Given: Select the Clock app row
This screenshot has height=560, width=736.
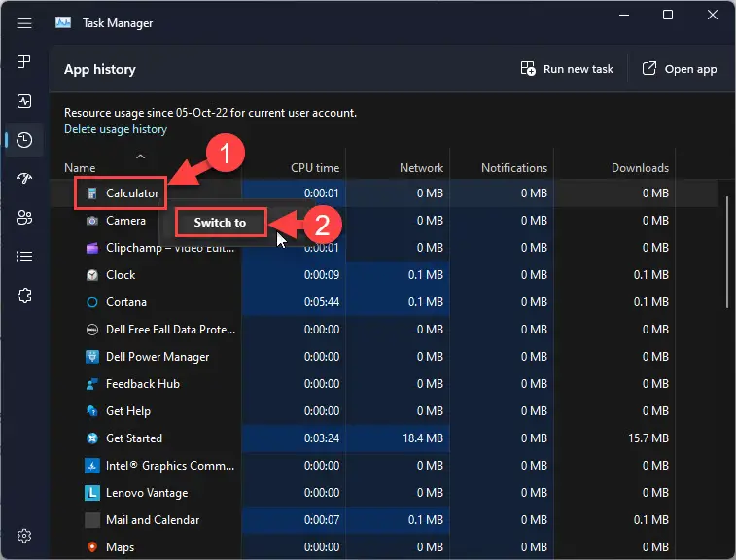Looking at the screenshot, I should click(384, 274).
